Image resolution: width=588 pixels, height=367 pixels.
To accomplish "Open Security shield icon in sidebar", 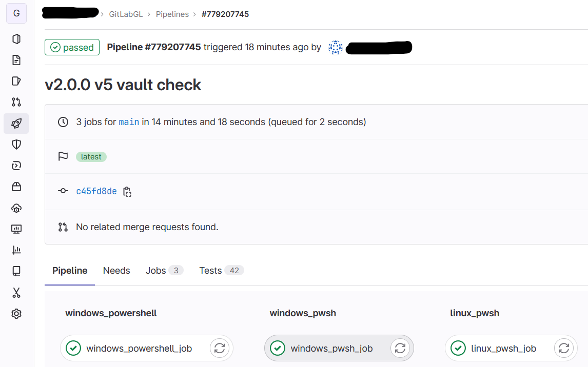I will (16, 144).
